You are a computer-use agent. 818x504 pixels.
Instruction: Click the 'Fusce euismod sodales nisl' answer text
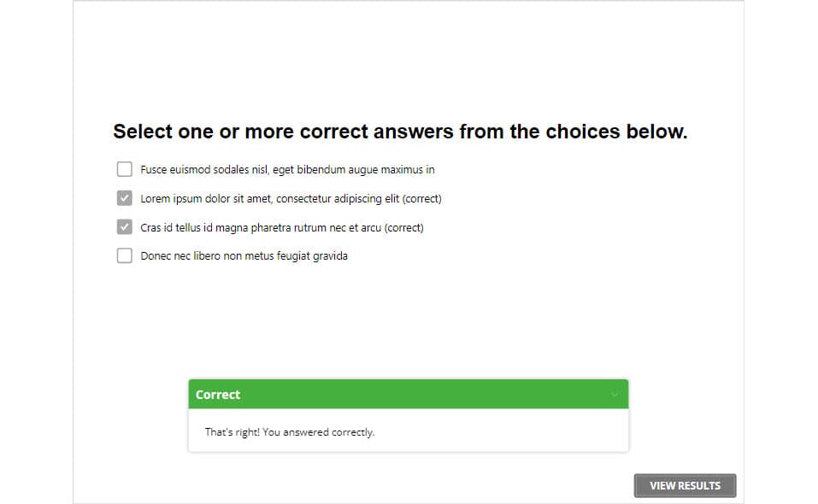pyautogui.click(x=205, y=170)
